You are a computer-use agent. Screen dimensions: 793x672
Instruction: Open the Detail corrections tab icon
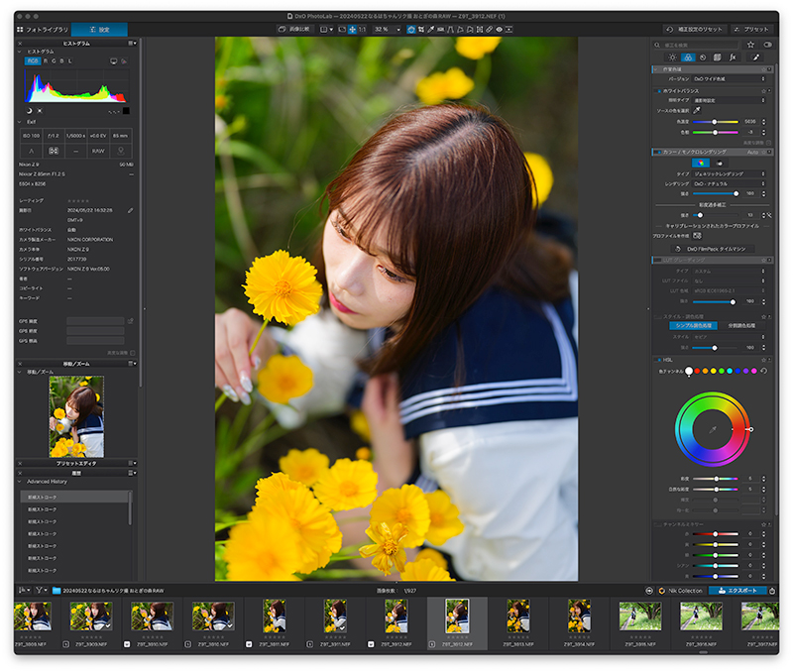[703, 57]
